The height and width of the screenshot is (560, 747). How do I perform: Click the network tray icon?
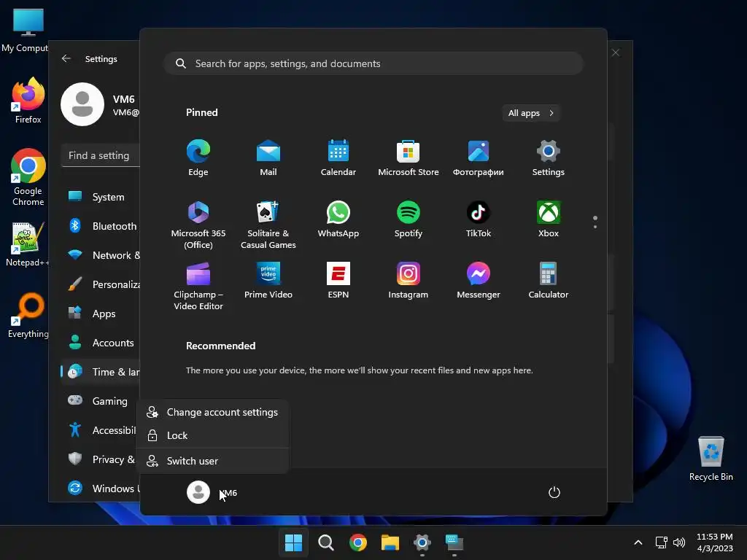coord(661,542)
